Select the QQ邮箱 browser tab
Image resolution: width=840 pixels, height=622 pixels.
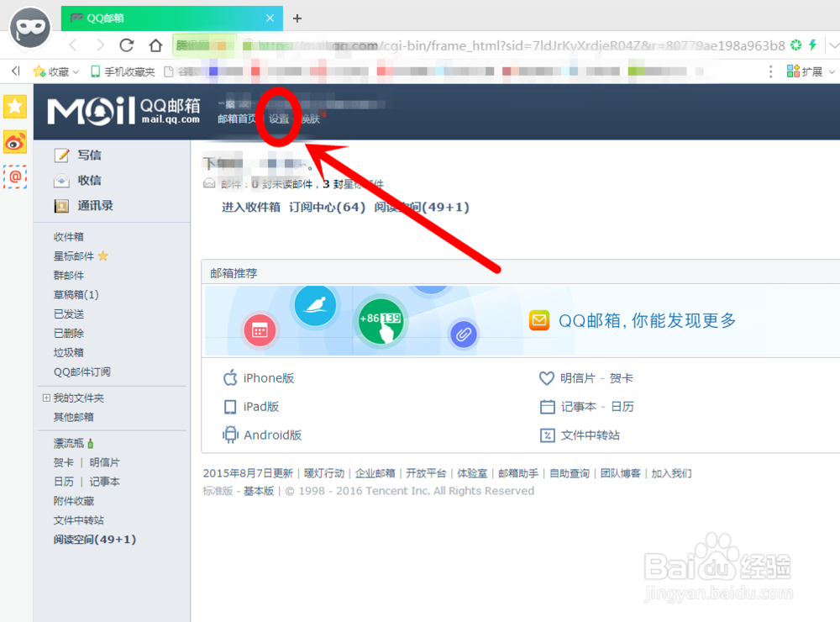coord(171,18)
